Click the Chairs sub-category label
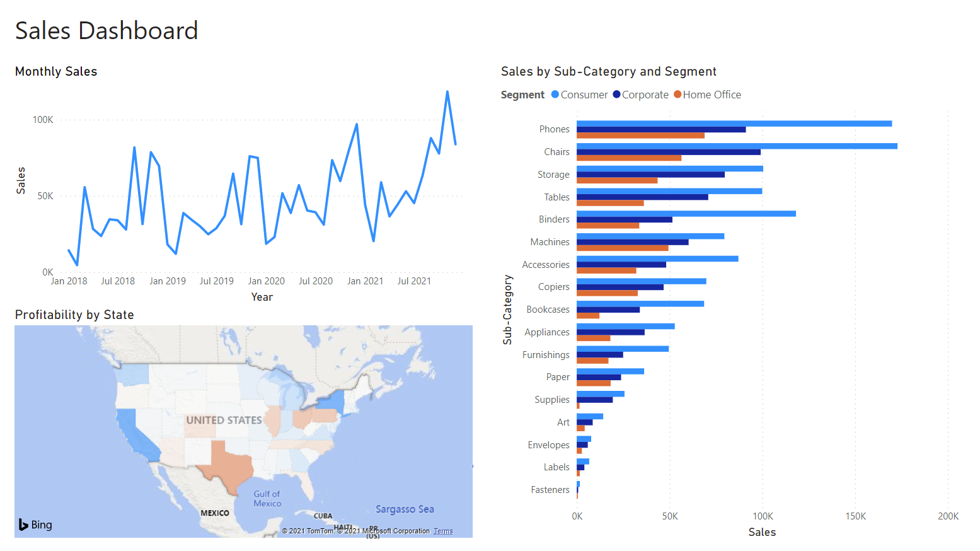 click(x=557, y=152)
